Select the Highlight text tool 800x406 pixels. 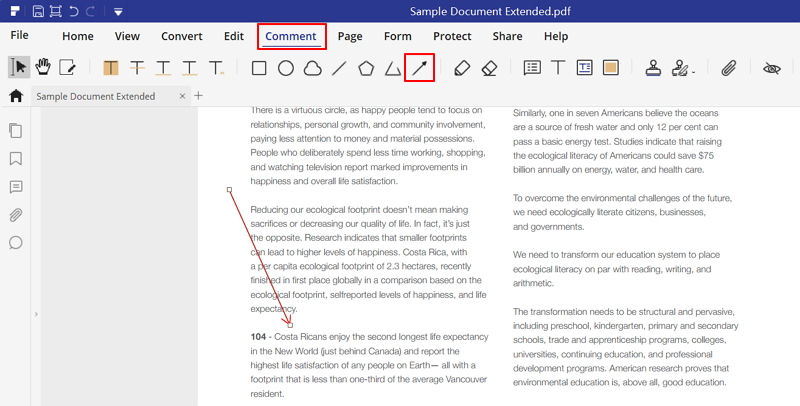click(111, 68)
